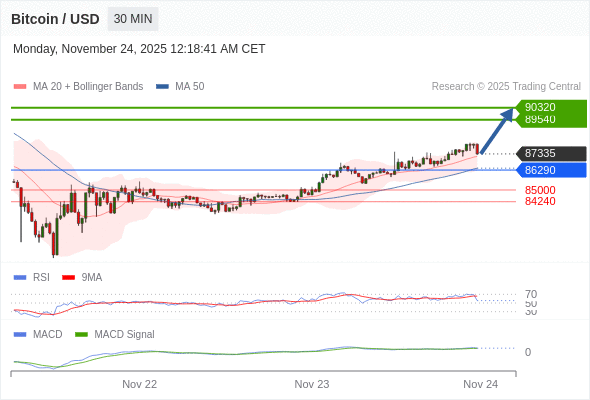The image size is (590, 400).
Task: Click the 84240 support level label
Action: tap(540, 201)
